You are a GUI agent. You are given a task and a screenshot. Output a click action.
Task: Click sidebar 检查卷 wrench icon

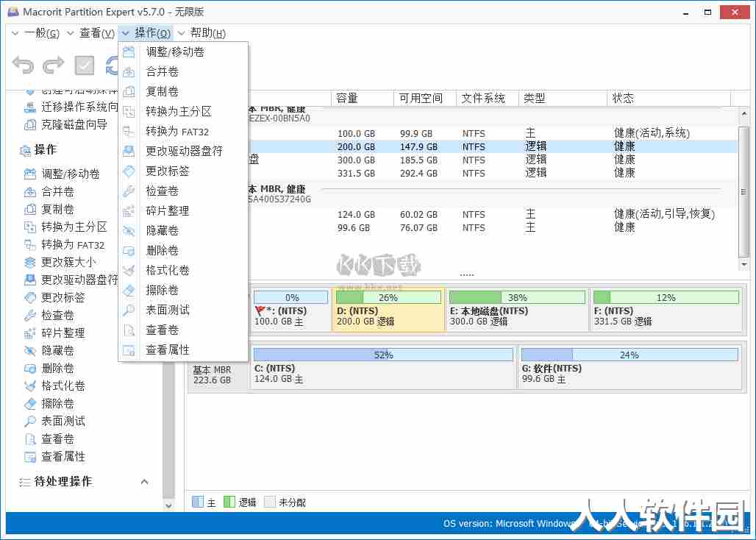click(x=30, y=316)
